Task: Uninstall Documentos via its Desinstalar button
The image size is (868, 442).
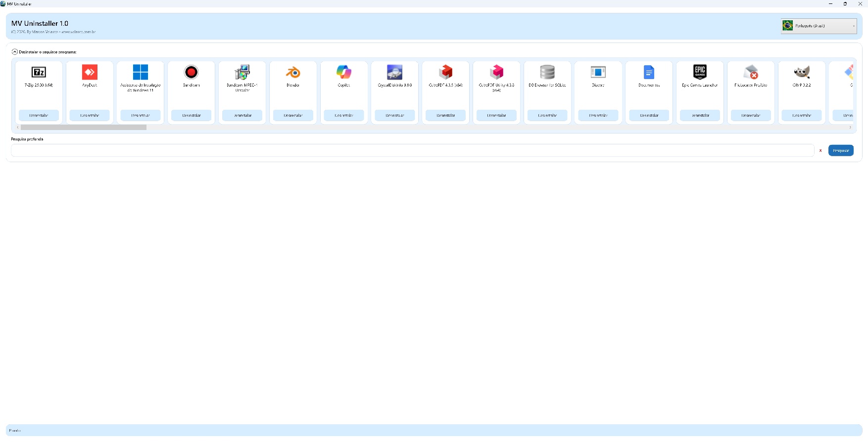Action: (x=649, y=115)
